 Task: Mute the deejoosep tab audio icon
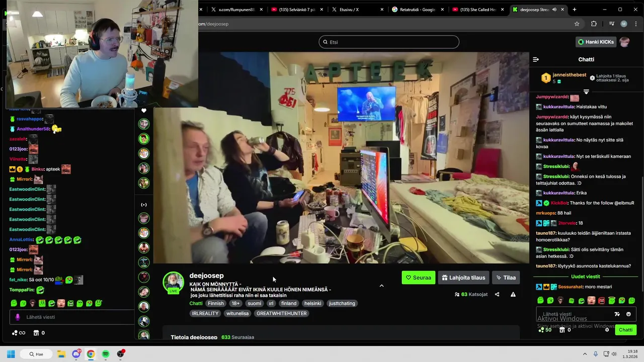coord(554,10)
